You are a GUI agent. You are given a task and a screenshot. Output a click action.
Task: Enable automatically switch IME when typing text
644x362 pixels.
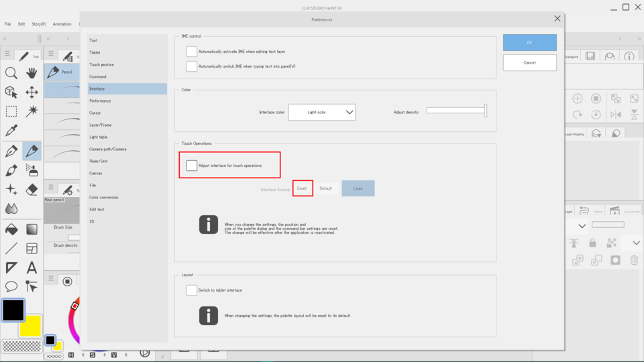[x=191, y=66]
